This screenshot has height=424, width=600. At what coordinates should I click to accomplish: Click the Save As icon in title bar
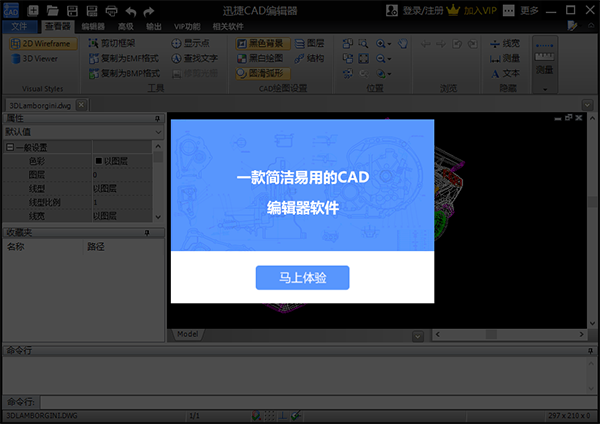92,11
